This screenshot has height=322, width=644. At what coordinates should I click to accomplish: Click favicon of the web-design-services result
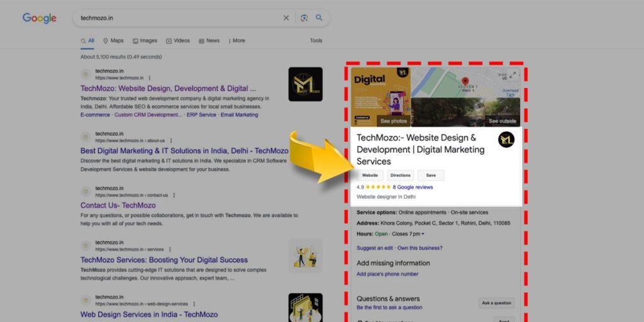tap(86, 300)
